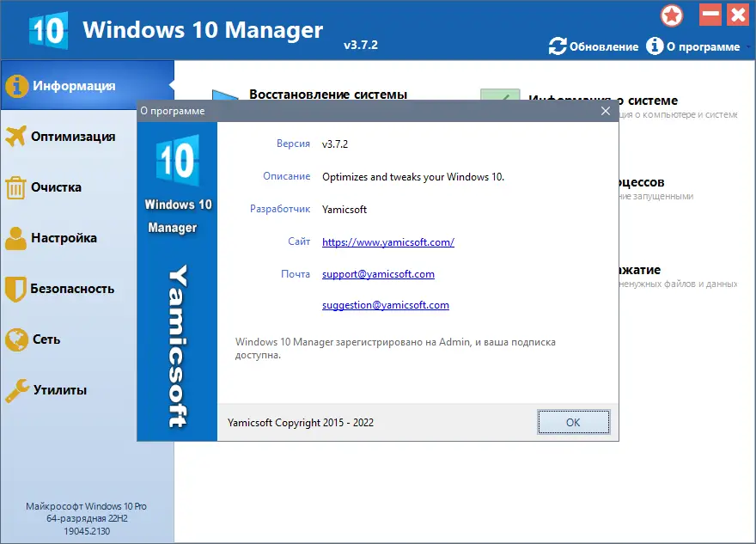Click the green System Information icon behind dialog

pos(500,95)
